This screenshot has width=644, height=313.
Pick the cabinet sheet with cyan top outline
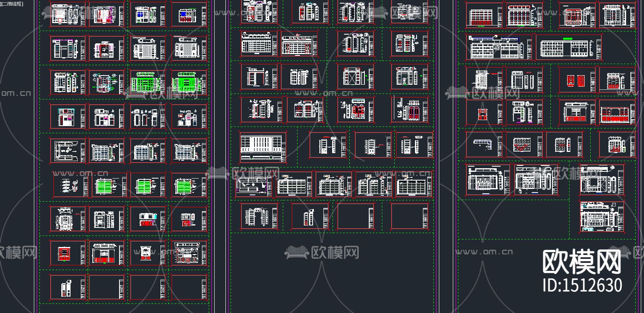[x=68, y=117]
